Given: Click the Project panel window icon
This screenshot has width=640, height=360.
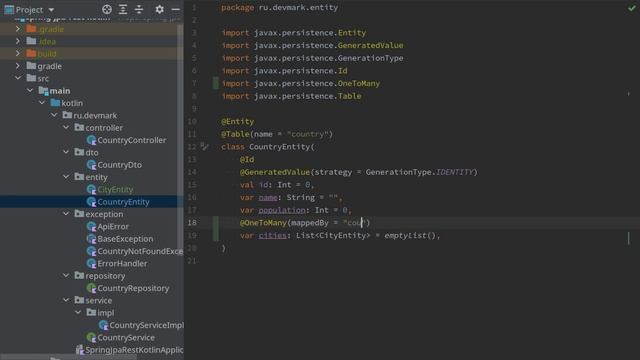Looking at the screenshot, I should coord(9,9).
